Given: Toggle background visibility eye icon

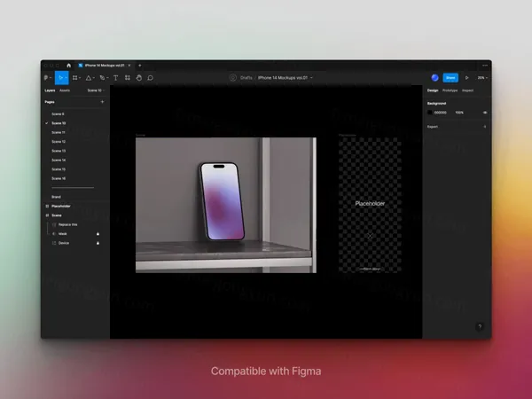Looking at the screenshot, I should 485,113.
